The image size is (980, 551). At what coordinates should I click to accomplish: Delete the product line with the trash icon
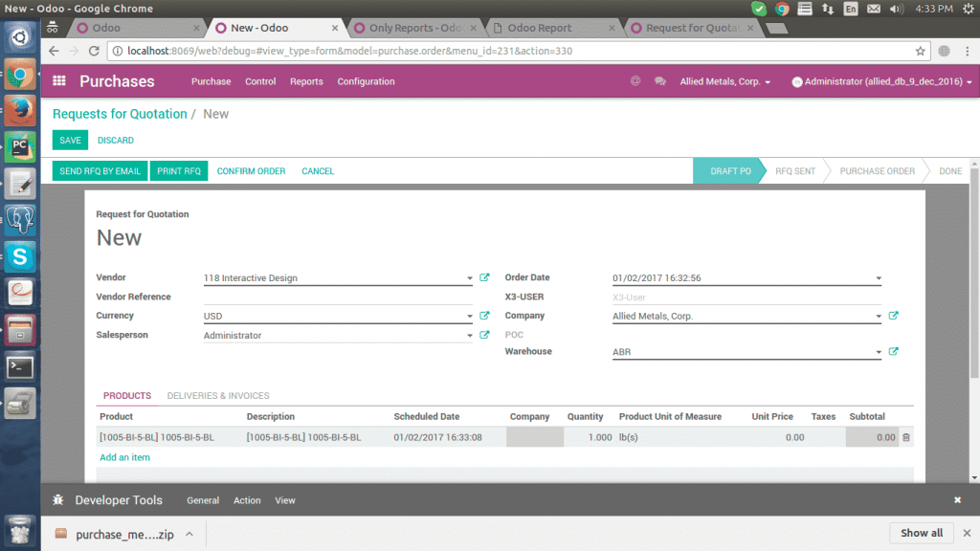point(905,436)
